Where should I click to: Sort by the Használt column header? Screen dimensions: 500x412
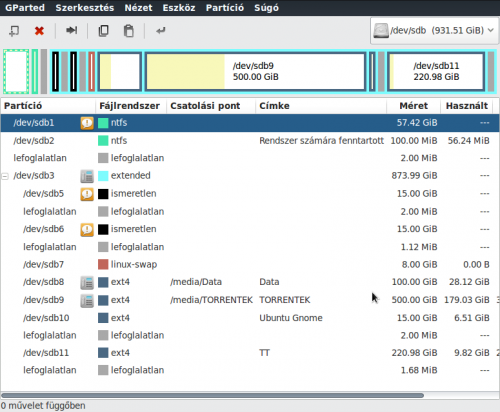click(467, 106)
